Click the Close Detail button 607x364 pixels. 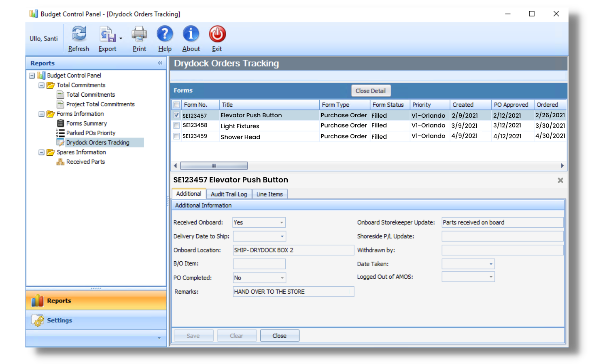click(x=371, y=91)
